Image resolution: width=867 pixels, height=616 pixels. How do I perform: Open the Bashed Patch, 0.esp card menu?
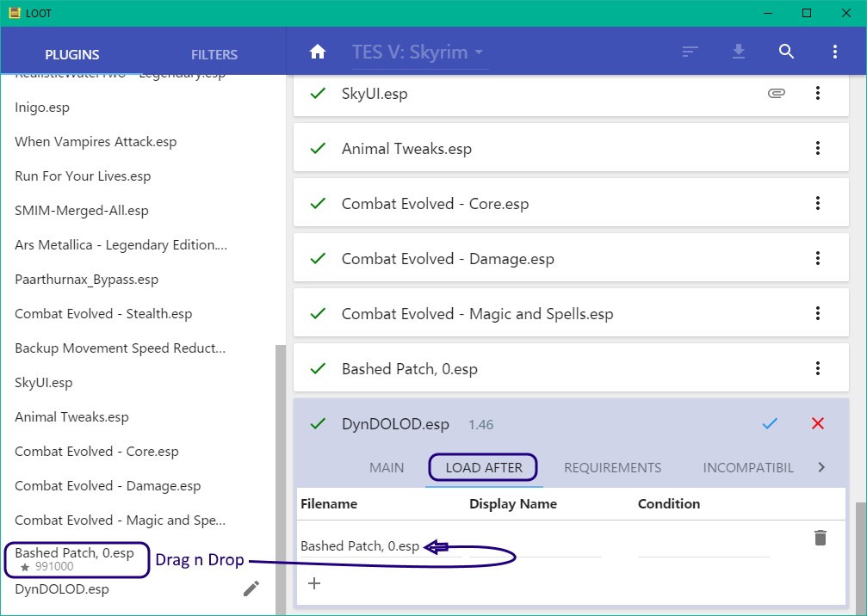pos(818,368)
